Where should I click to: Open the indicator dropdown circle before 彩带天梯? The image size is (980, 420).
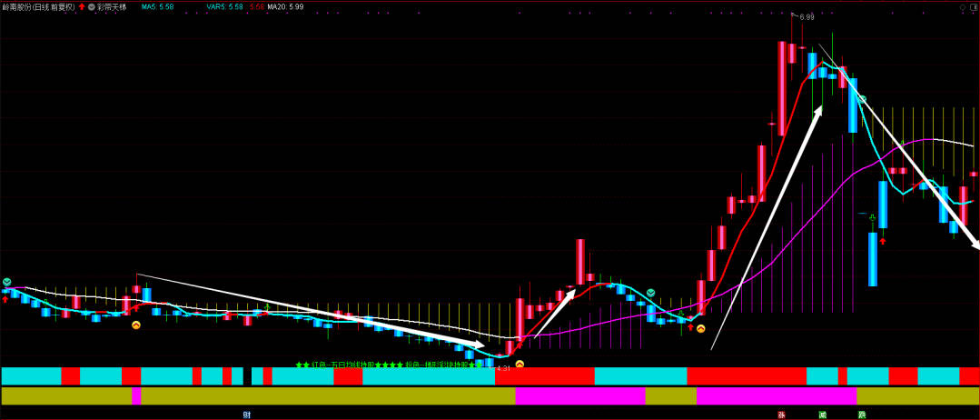tap(92, 6)
